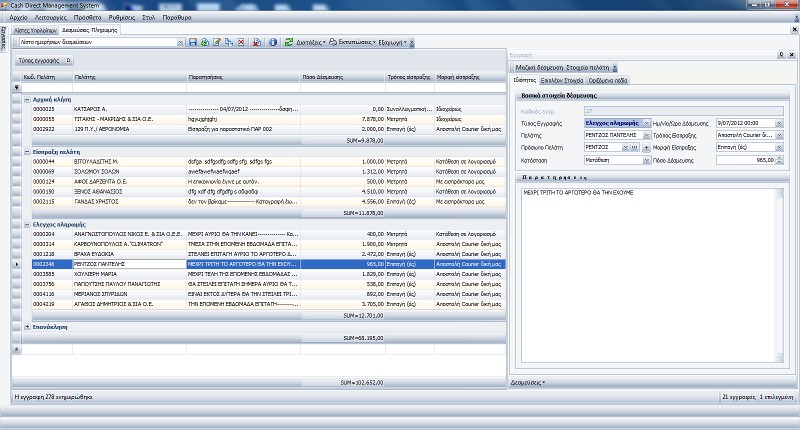
Task: Click the edit record pencil icon
Action: [x=217, y=42]
